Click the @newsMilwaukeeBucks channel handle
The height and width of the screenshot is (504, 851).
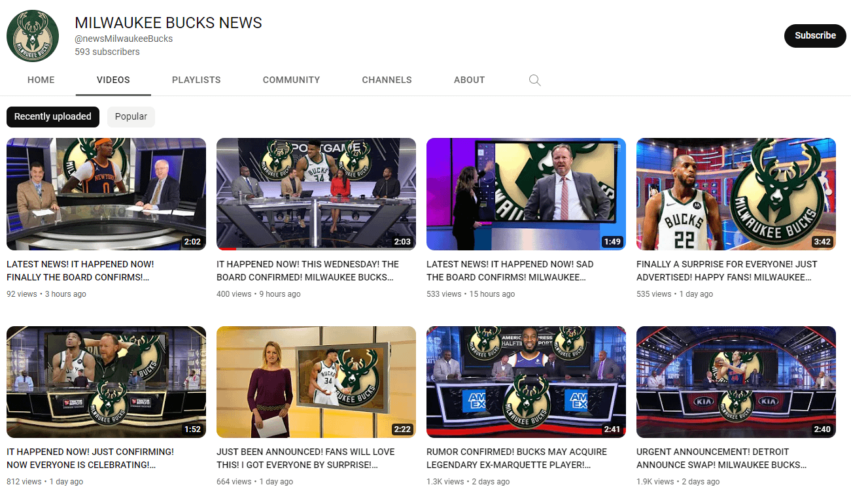click(x=124, y=39)
